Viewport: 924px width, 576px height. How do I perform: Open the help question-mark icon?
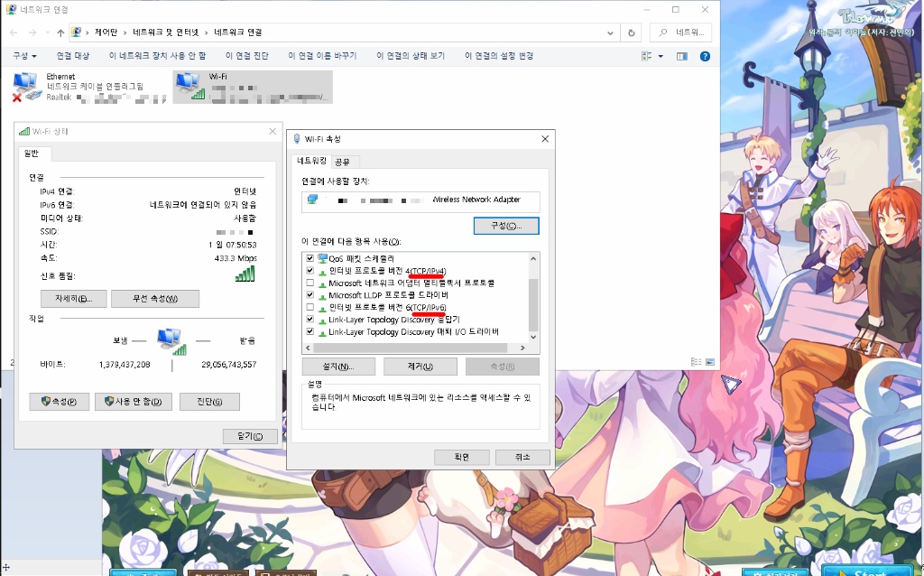(705, 56)
